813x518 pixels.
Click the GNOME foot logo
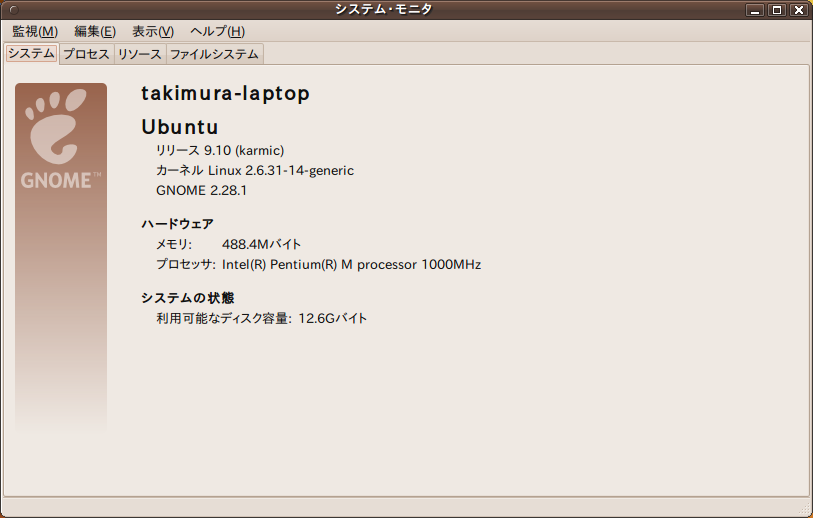pyautogui.click(x=57, y=126)
